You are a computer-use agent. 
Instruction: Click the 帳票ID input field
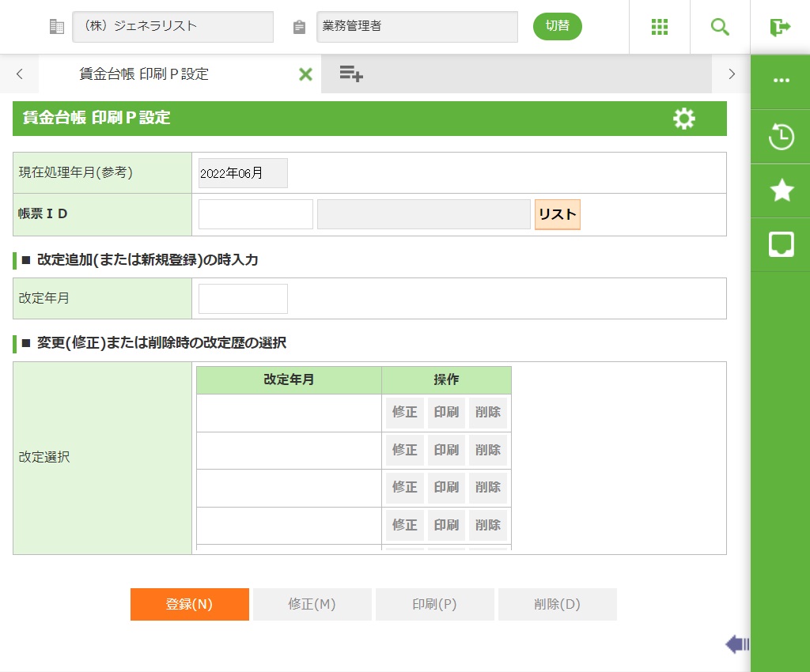point(255,214)
